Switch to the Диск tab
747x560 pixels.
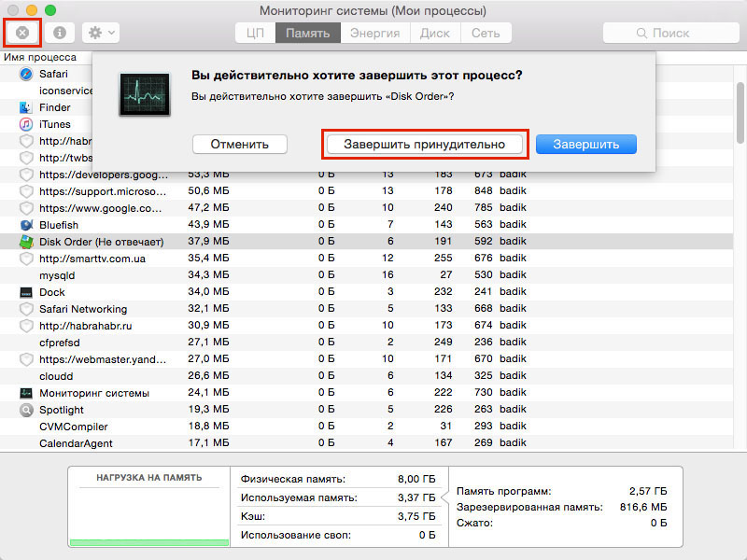(x=435, y=33)
